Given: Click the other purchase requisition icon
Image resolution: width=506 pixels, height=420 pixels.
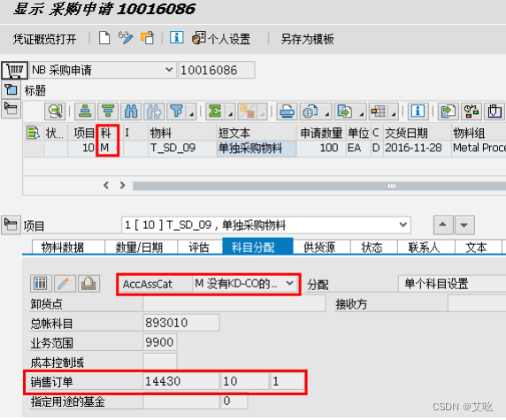Looking at the screenshot, I should point(148,38).
